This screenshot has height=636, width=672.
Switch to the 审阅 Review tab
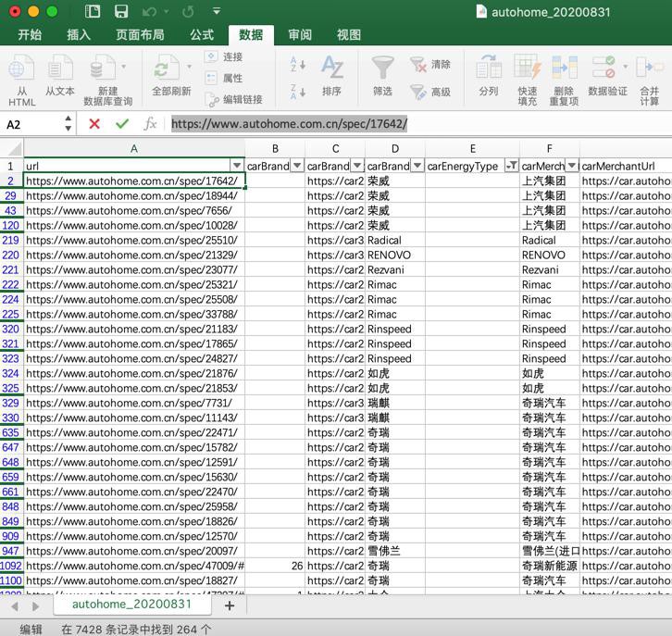coord(300,34)
